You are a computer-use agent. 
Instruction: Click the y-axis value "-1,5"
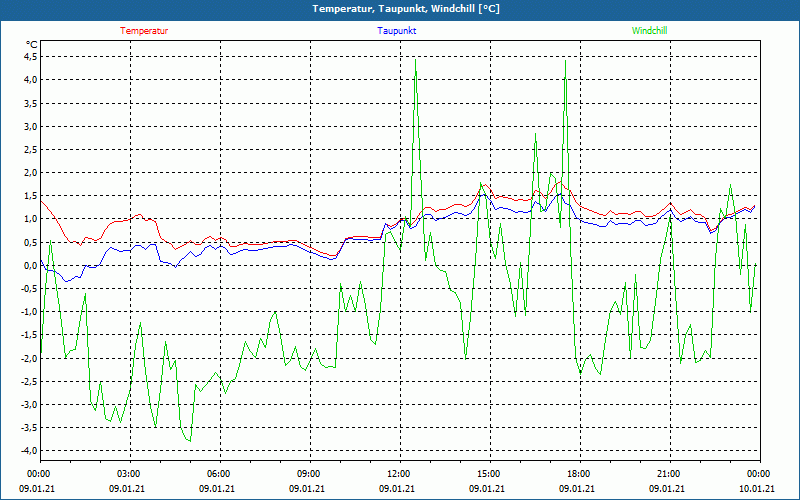click(30, 335)
